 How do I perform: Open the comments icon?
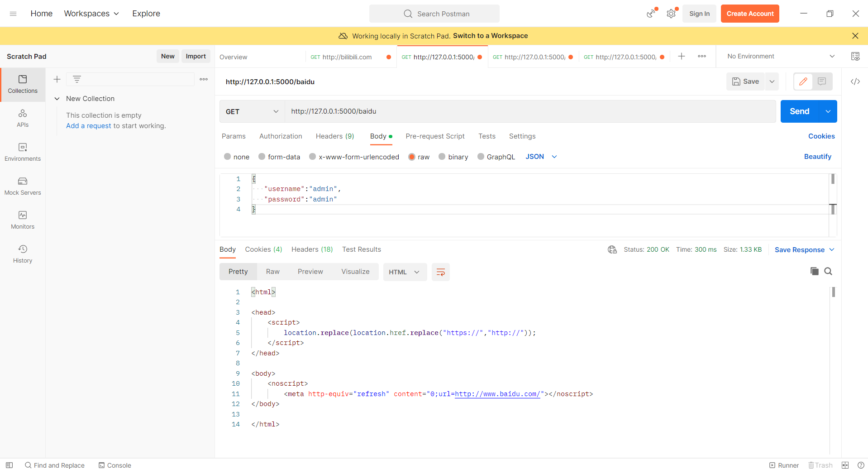822,81
